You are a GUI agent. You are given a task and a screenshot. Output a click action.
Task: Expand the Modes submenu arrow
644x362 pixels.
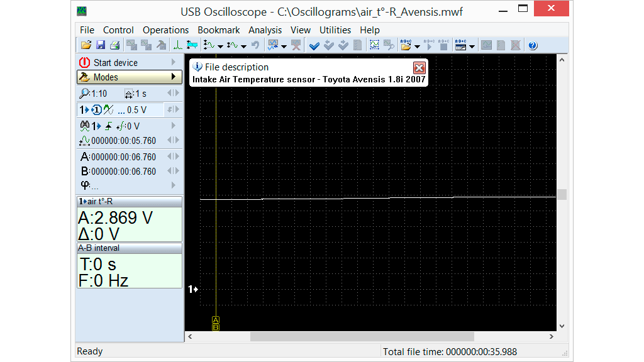174,77
